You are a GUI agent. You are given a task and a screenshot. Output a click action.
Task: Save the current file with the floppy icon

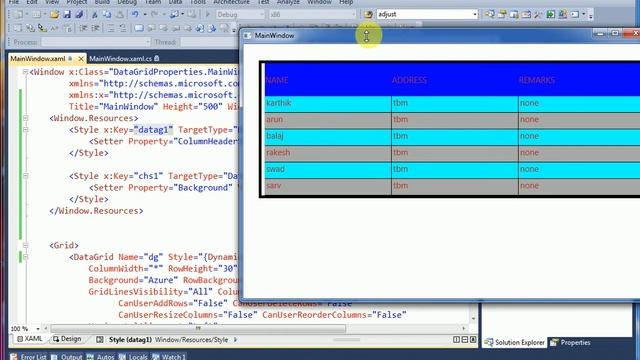coord(67,14)
